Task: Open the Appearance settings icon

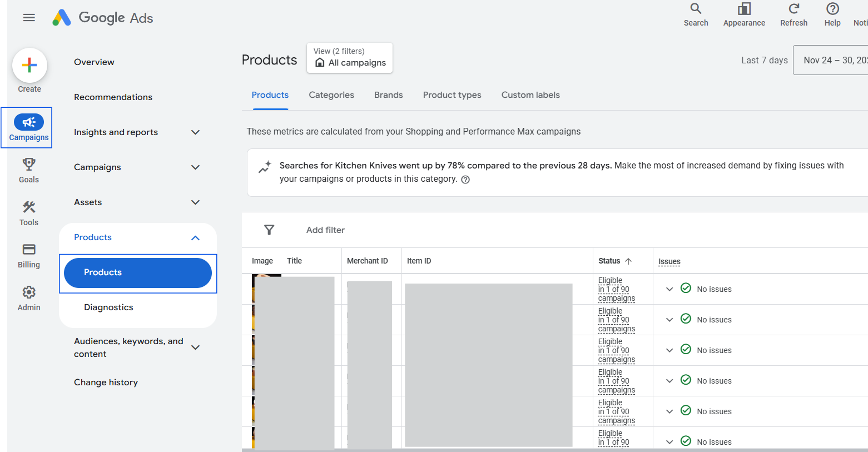Action: pos(744,9)
